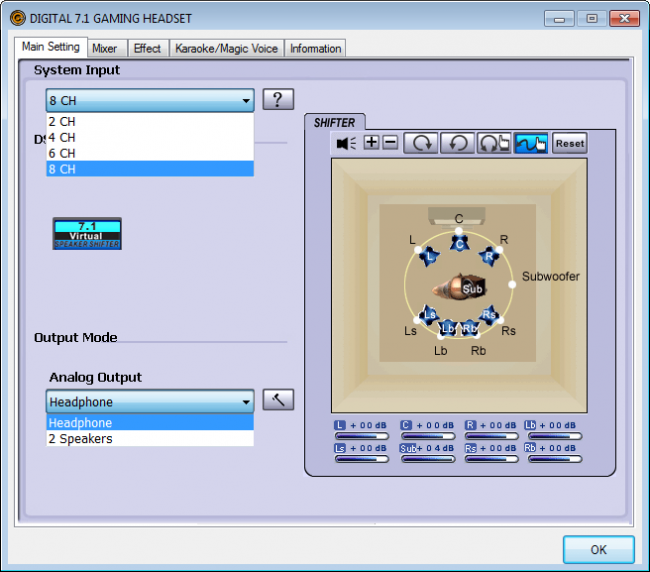
Task: Click the Sub channel label badge
Action: (x=407, y=448)
